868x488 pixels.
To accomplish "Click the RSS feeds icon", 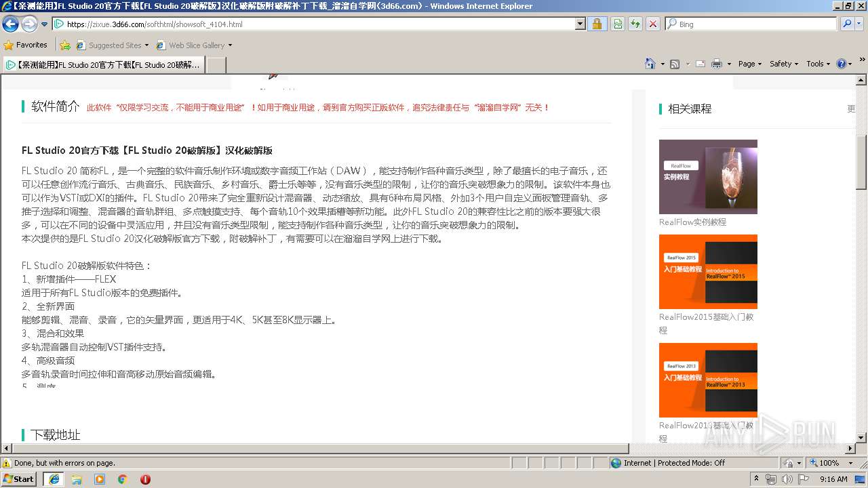I will (675, 64).
